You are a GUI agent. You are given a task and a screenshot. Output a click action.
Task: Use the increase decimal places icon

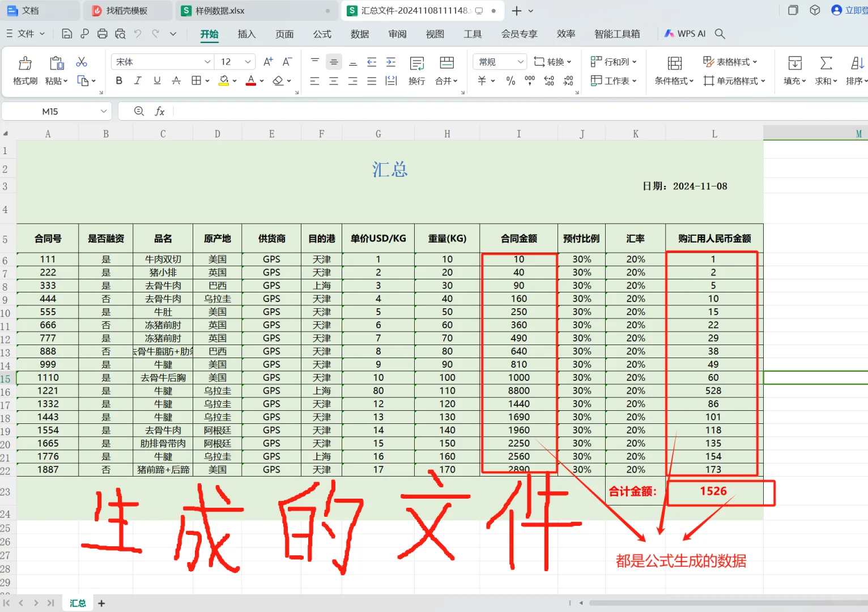pyautogui.click(x=548, y=80)
